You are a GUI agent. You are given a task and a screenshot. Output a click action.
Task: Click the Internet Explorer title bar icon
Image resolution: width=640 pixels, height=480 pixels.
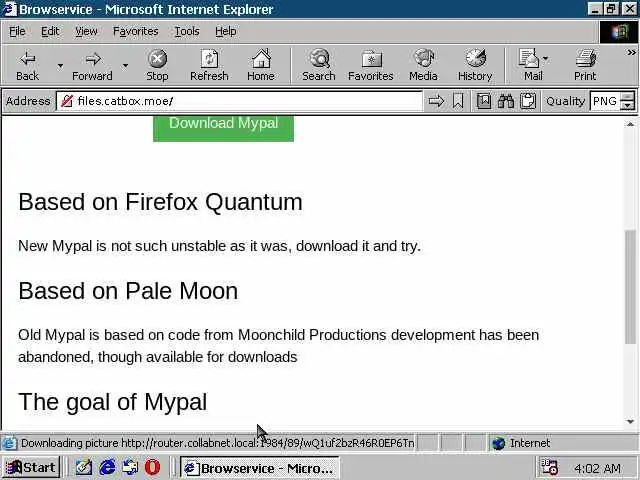tap(9, 9)
